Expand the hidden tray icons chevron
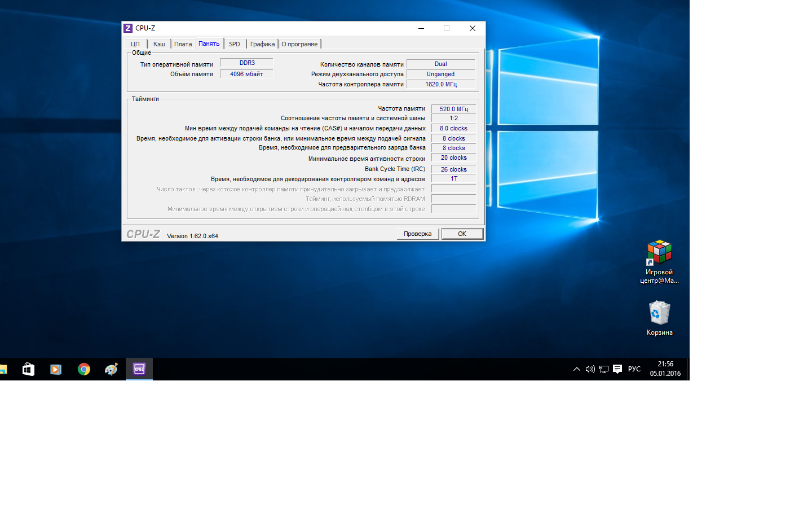812x508 pixels. point(576,369)
